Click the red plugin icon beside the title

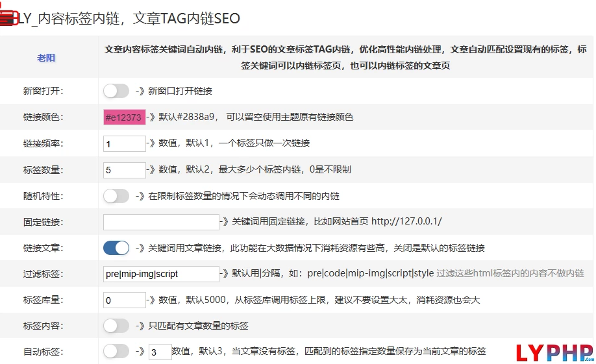point(7,17)
